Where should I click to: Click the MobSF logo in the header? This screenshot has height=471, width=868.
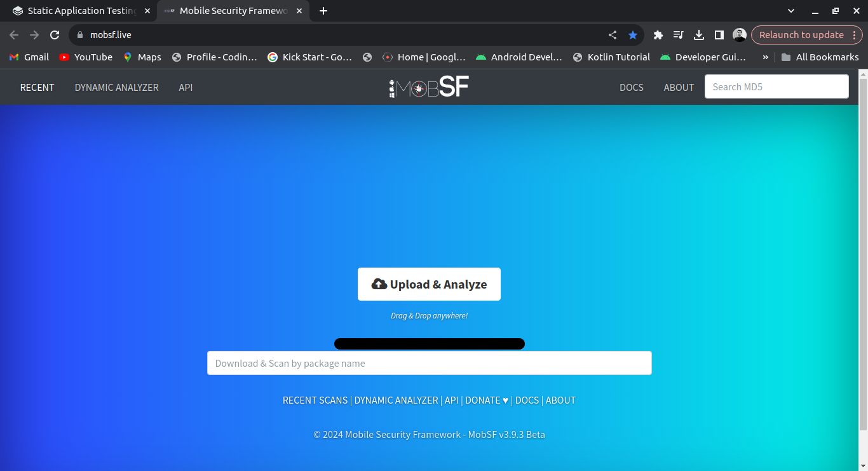(x=429, y=87)
